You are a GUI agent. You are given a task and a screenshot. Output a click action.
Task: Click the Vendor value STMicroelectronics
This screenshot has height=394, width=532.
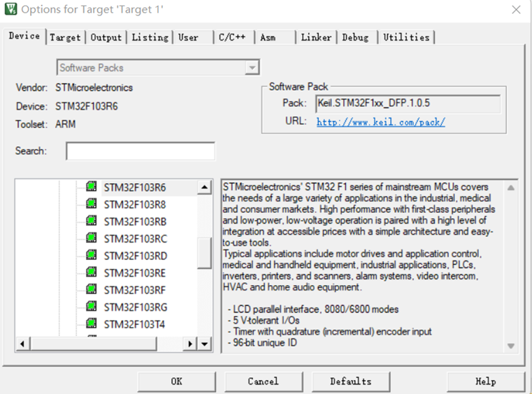(94, 88)
